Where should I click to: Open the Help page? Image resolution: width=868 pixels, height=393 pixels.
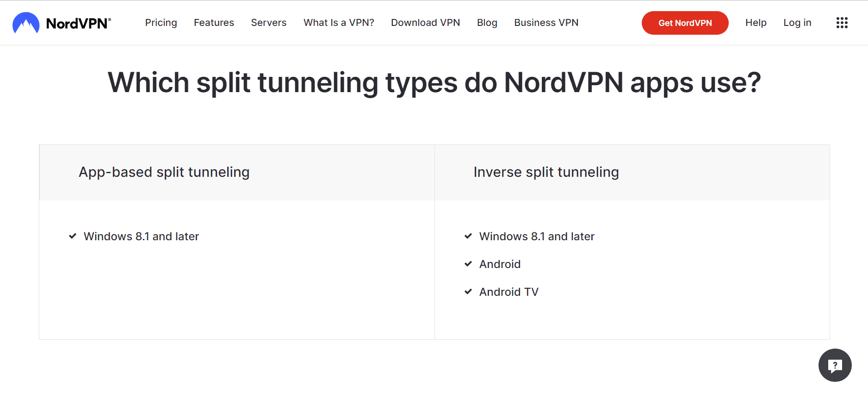[x=756, y=22]
